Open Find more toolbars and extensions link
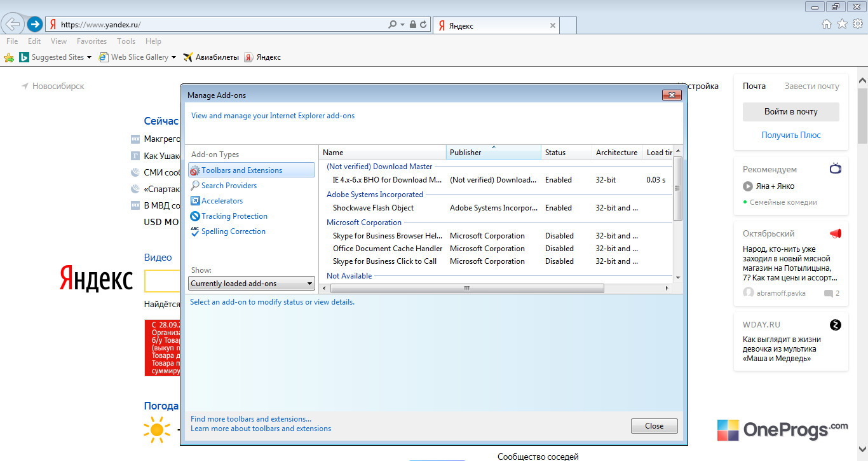 [x=251, y=419]
